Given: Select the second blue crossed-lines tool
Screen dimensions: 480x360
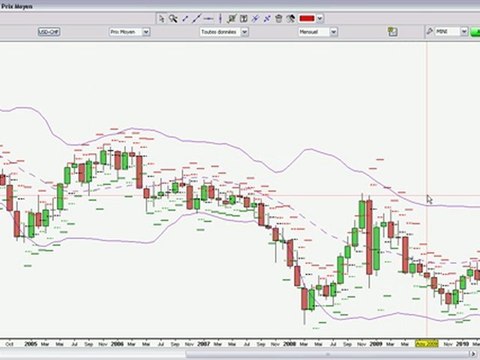Looking at the screenshot, I should click(x=267, y=19).
